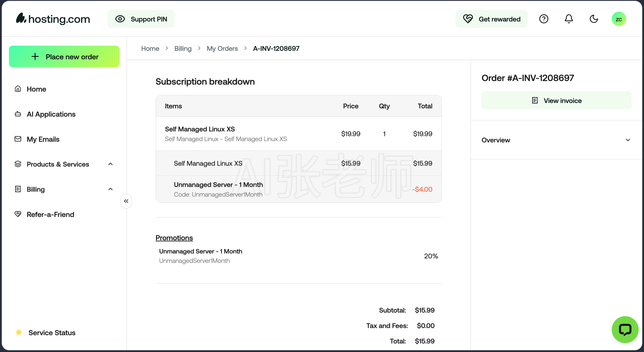Open notifications bell

(x=568, y=19)
